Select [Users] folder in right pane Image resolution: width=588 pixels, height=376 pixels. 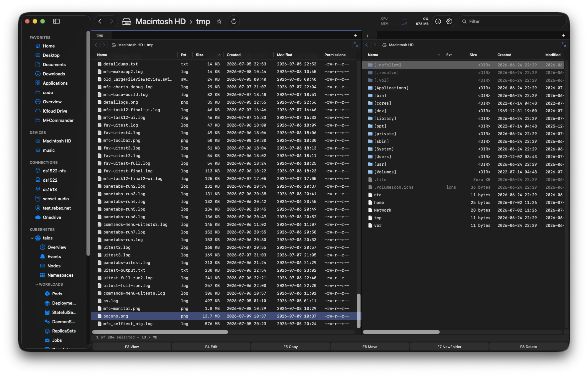tap(463, 157)
